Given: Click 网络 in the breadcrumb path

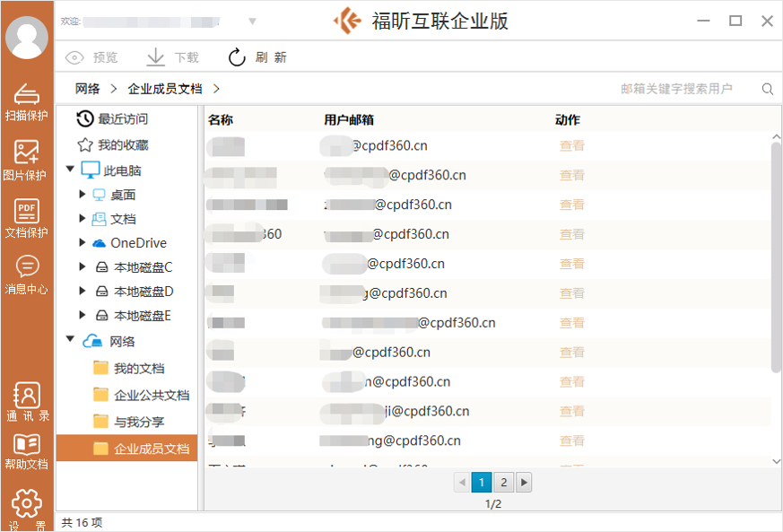Looking at the screenshot, I should click(87, 89).
